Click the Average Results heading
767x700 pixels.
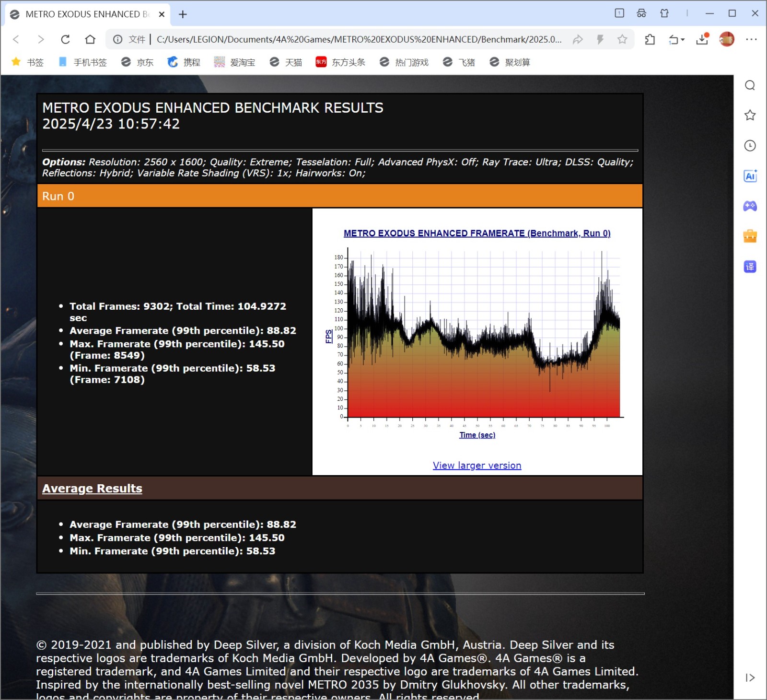92,488
